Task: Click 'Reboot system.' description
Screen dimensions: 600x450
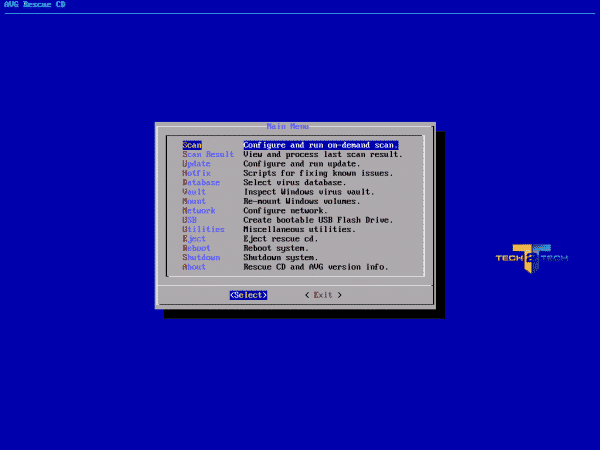Action: [x=276, y=248]
